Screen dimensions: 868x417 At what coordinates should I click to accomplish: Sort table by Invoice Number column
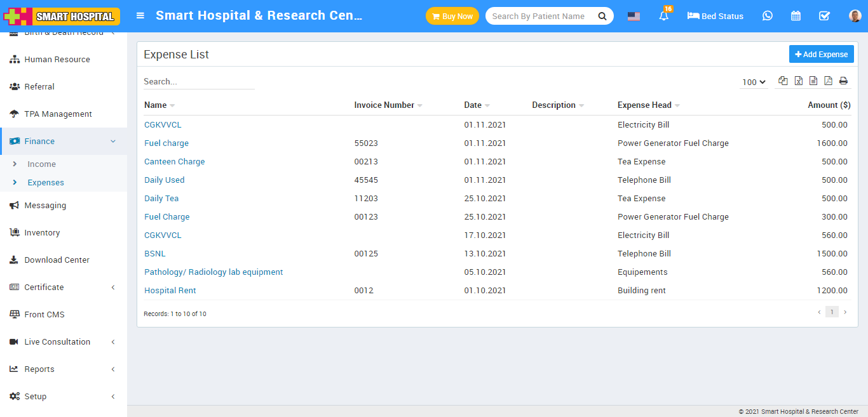tap(384, 105)
